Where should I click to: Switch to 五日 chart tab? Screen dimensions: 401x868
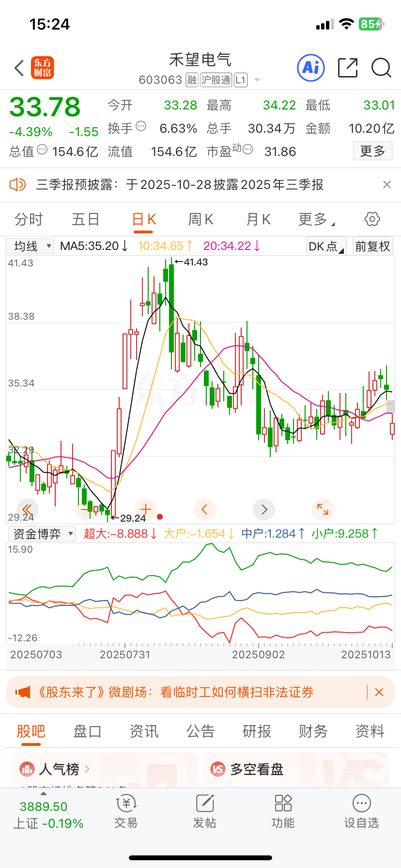click(86, 219)
